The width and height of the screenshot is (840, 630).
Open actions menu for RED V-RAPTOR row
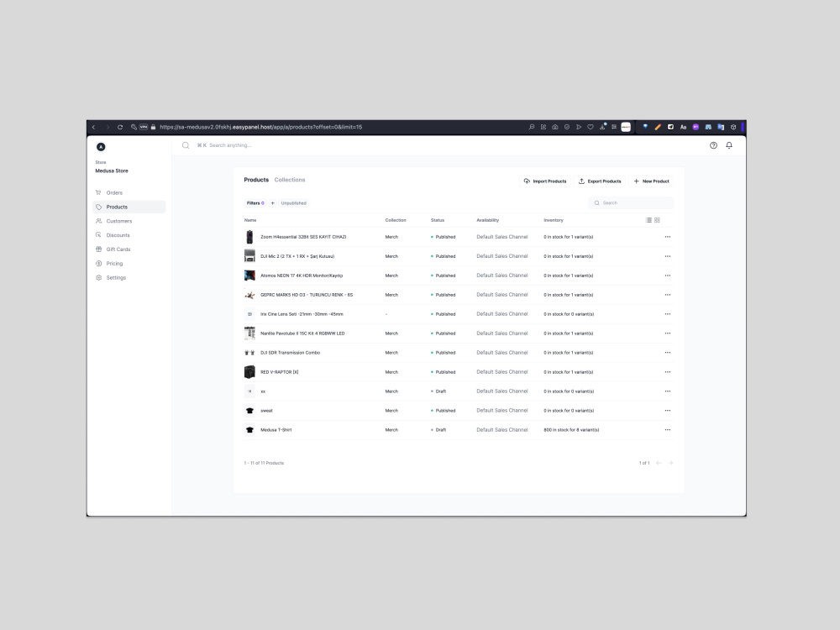tap(668, 372)
